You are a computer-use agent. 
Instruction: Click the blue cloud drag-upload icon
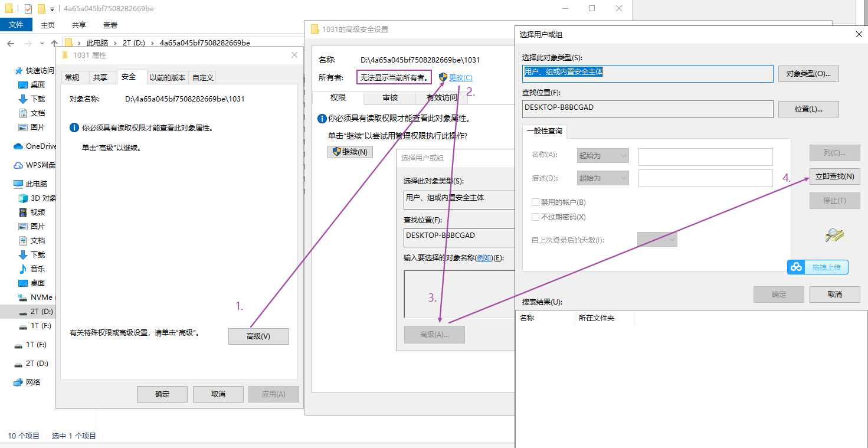[797, 267]
